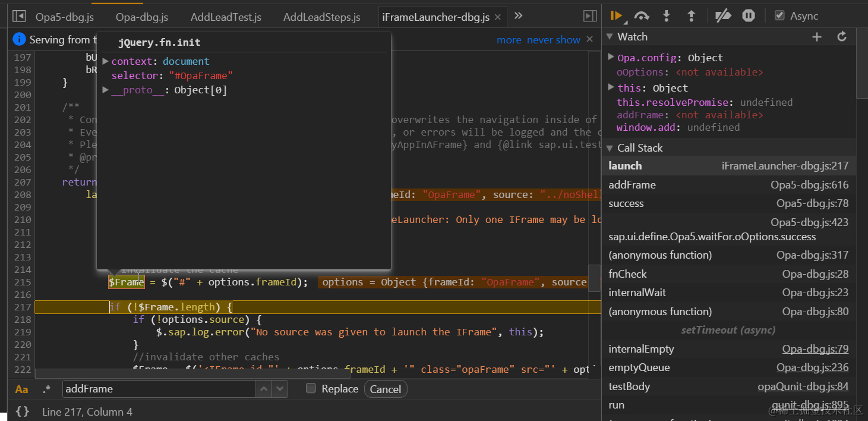The height and width of the screenshot is (421, 868).
Task: Toggle pause on exceptions
Action: coord(749,16)
